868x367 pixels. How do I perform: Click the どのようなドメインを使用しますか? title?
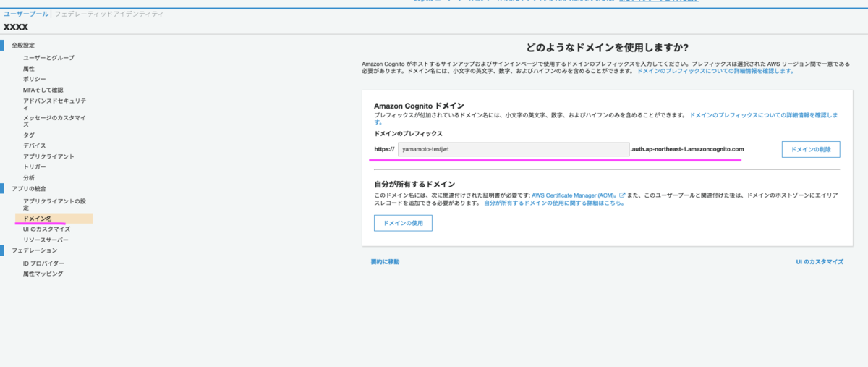point(608,47)
